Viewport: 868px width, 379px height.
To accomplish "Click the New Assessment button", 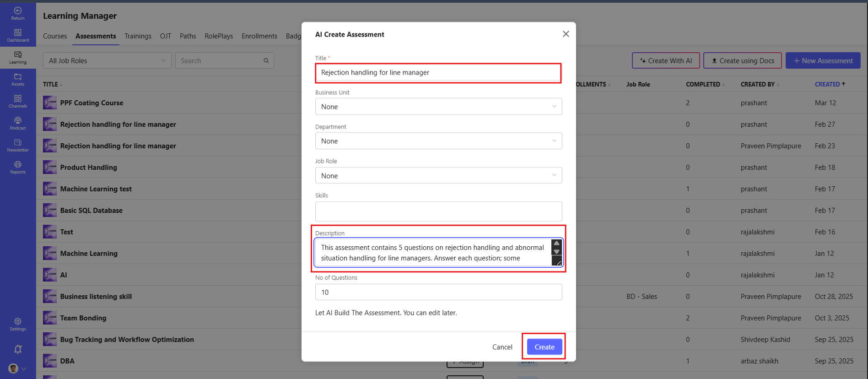I will click(x=823, y=60).
